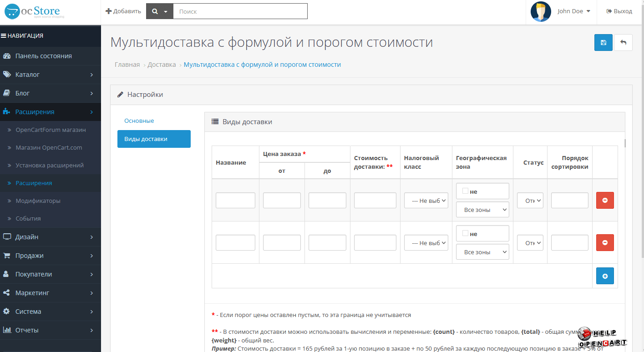Image resolution: width=644 pixels, height=352 pixels.
Task: Expand the Маркетинг sidebar section
Action: pos(50,293)
